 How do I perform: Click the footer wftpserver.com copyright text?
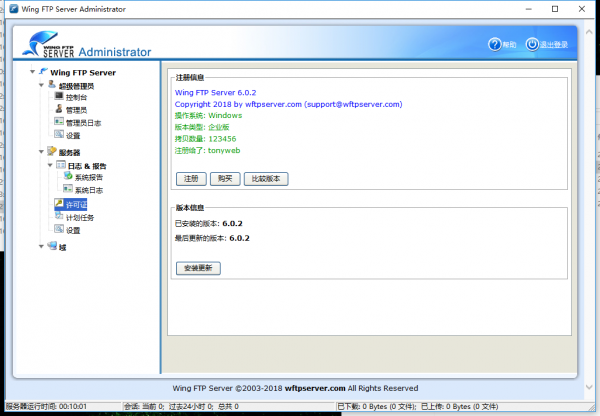coord(295,388)
